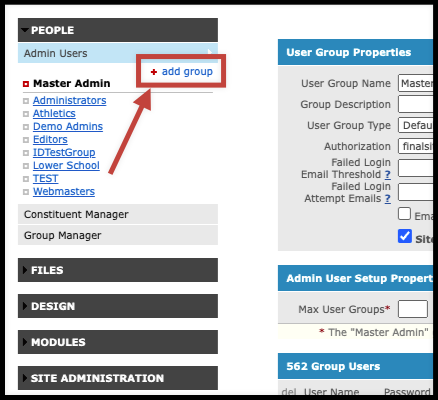Click Failed Login Email Threshold field

(x=416, y=168)
